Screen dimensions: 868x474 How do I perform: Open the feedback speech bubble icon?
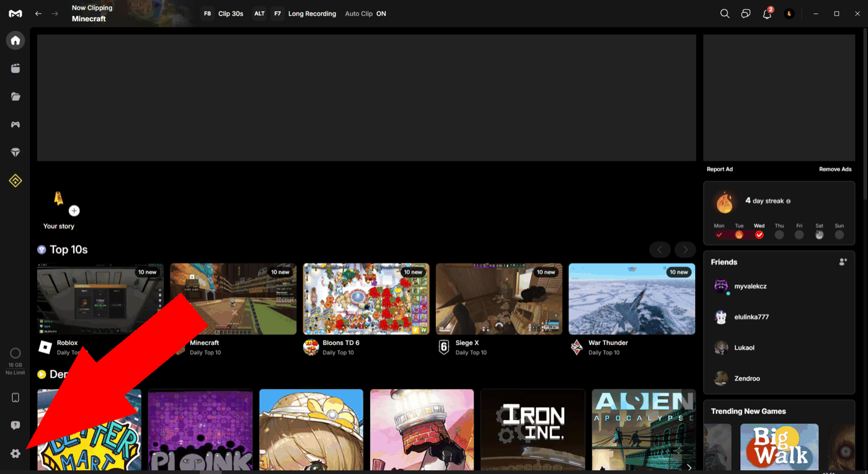(15, 426)
